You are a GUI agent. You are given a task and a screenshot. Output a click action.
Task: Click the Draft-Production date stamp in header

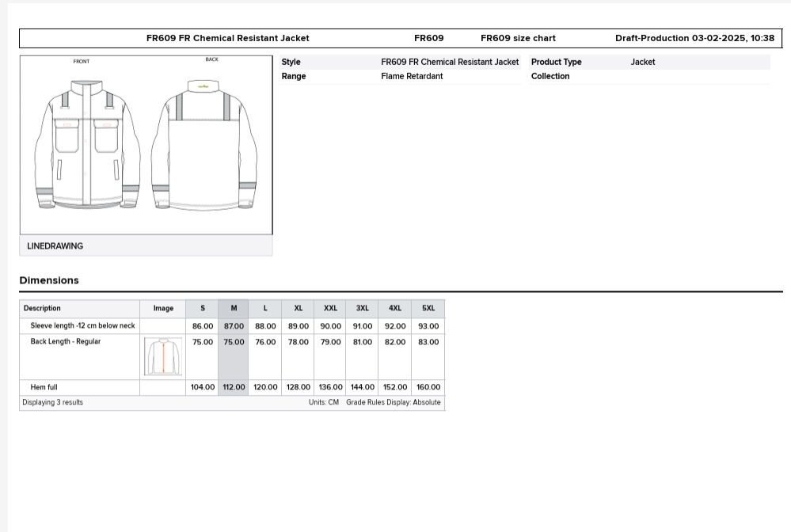click(x=694, y=38)
